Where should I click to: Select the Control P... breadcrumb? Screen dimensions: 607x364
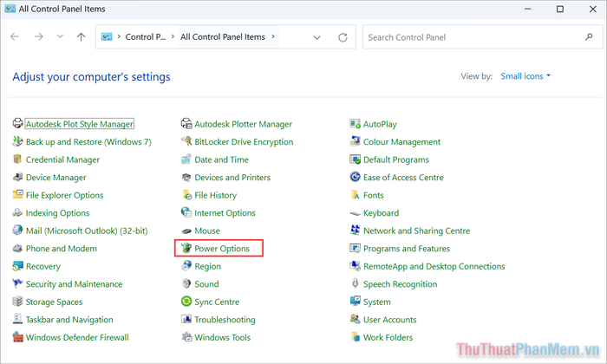[145, 36]
